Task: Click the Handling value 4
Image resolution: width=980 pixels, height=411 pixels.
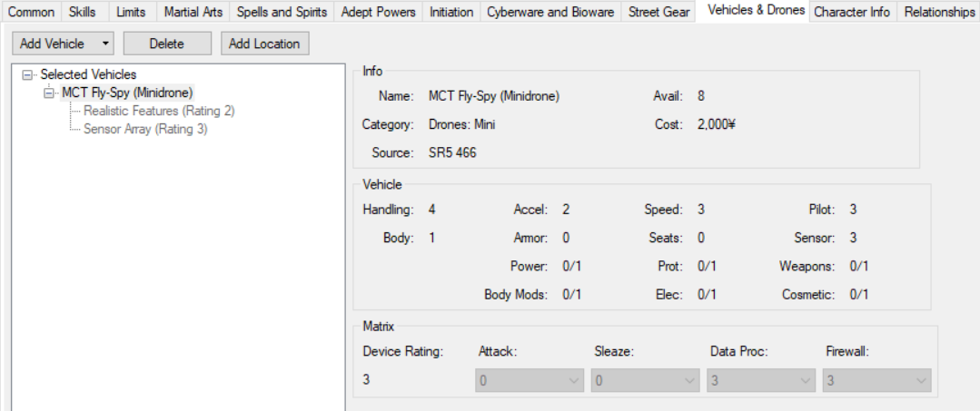Action: pyautogui.click(x=432, y=210)
